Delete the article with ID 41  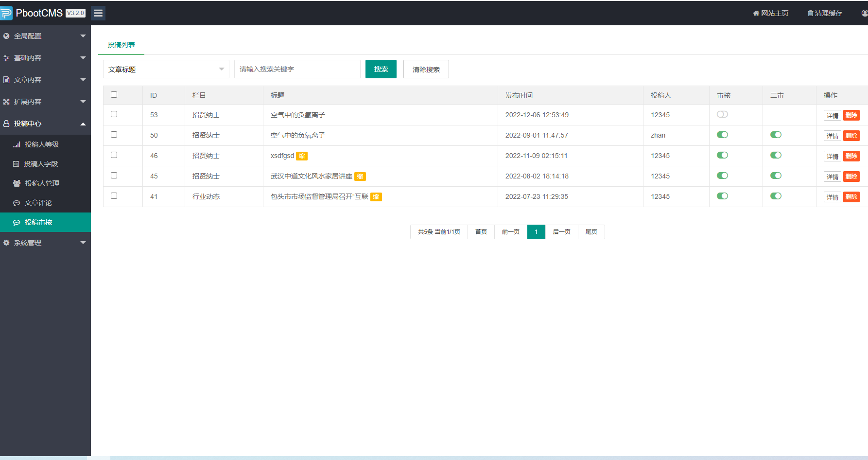(x=851, y=197)
